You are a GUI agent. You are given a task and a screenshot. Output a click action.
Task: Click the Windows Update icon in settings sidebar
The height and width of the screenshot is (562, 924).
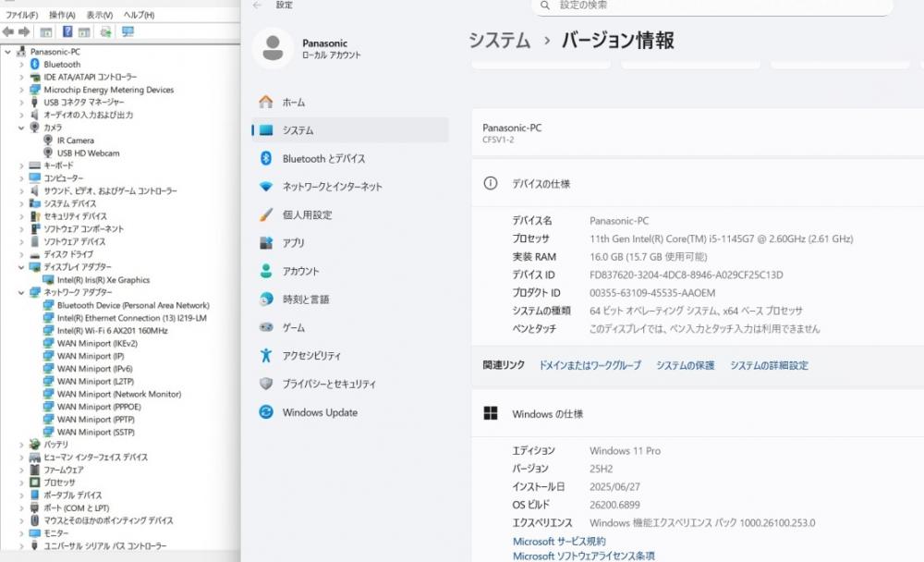(x=266, y=412)
